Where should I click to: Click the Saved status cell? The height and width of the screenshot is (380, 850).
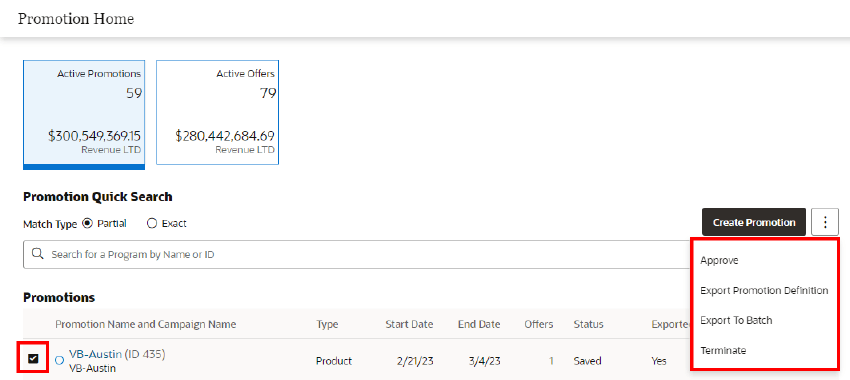(x=588, y=361)
